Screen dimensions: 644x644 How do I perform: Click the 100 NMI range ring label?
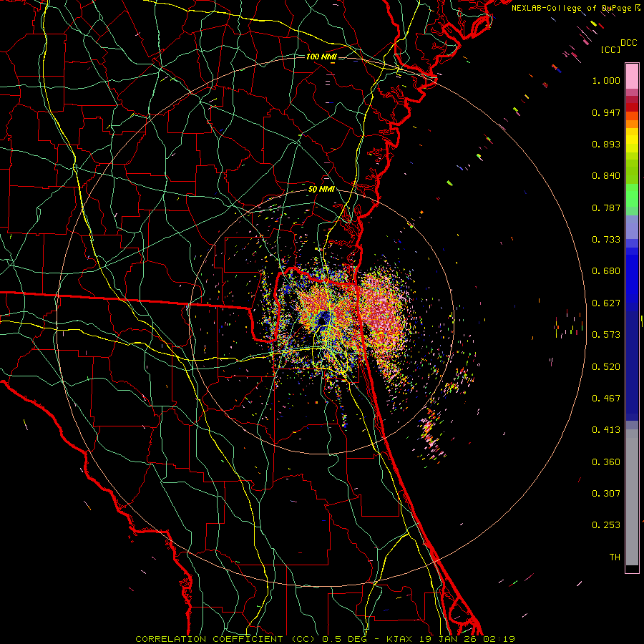click(321, 57)
